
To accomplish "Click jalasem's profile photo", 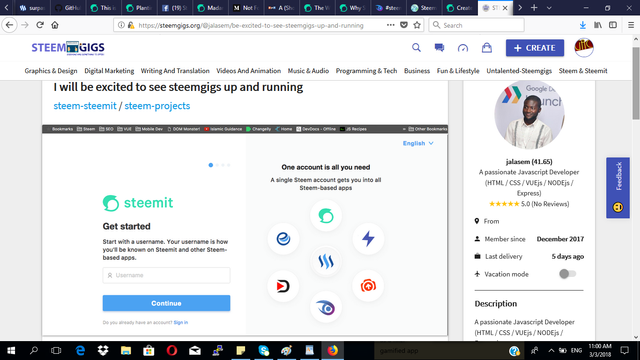I will click(x=529, y=115).
